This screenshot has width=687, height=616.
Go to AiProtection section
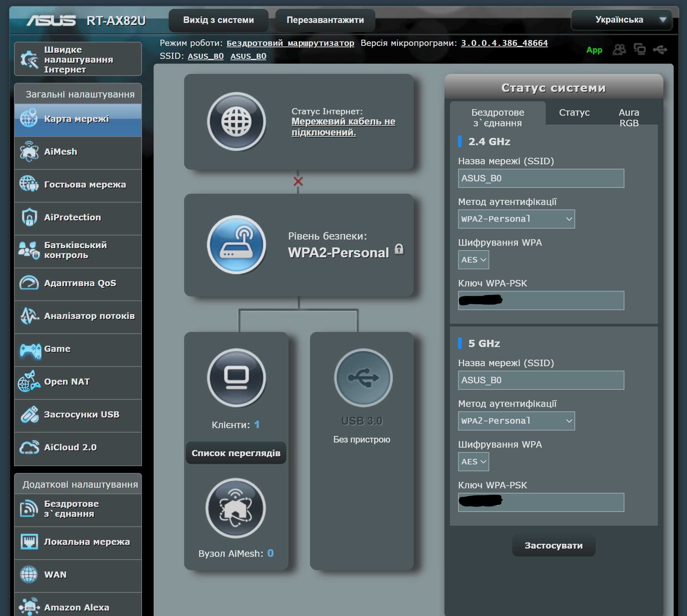(78, 218)
